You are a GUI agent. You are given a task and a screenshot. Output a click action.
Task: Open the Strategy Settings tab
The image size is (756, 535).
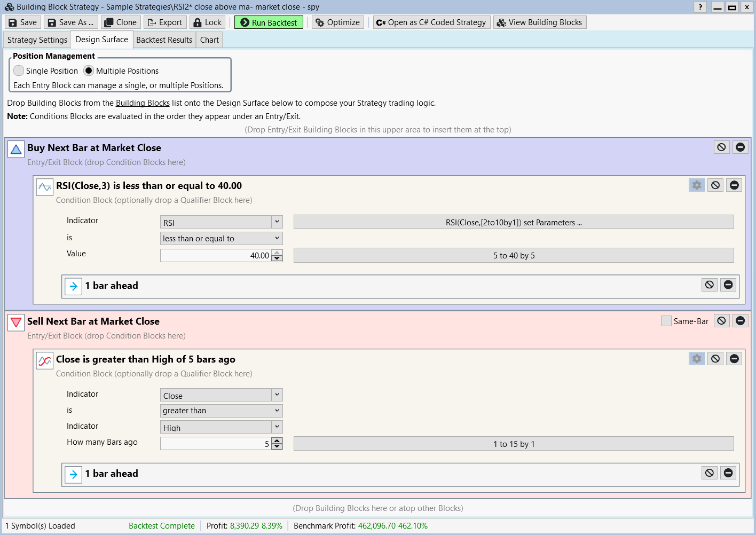pos(37,40)
